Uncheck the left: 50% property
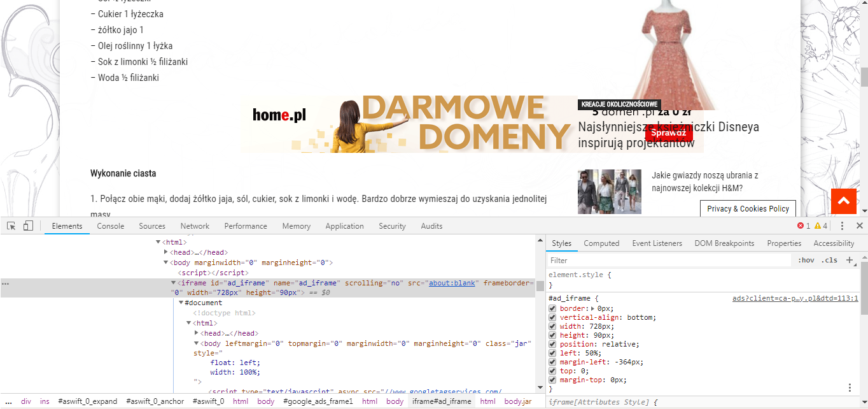 (552, 353)
